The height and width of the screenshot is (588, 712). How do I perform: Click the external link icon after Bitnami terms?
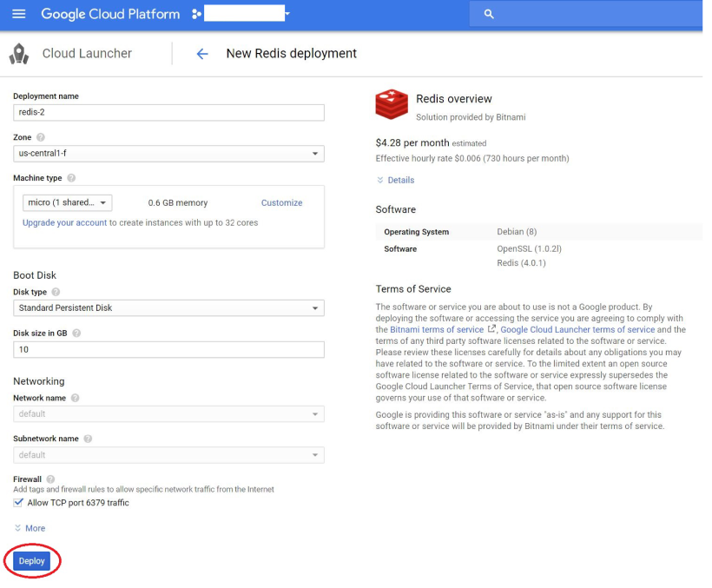(491, 328)
